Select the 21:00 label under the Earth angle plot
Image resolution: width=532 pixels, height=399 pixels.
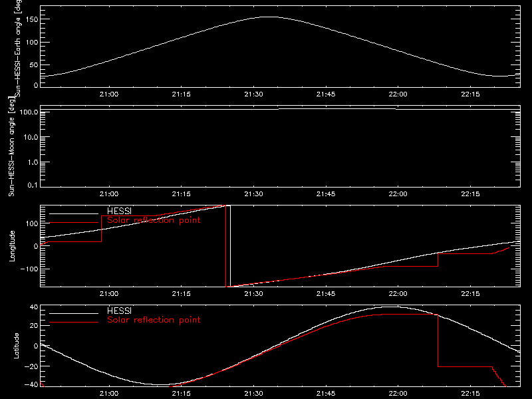coord(109,94)
